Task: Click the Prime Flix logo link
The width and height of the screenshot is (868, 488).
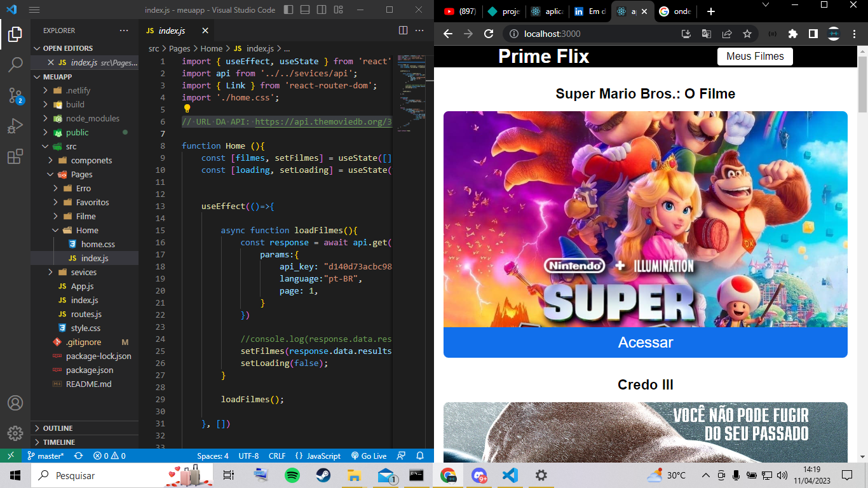Action: coord(543,57)
